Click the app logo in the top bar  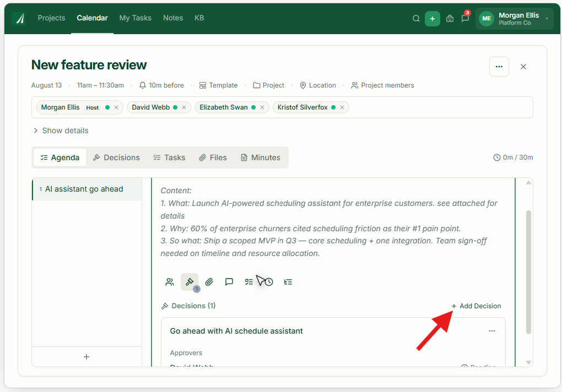[x=19, y=18]
